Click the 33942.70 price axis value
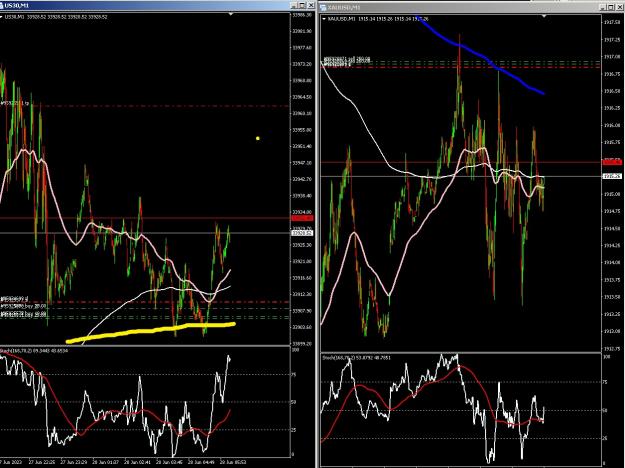This screenshot has width=625, height=468. (302, 179)
